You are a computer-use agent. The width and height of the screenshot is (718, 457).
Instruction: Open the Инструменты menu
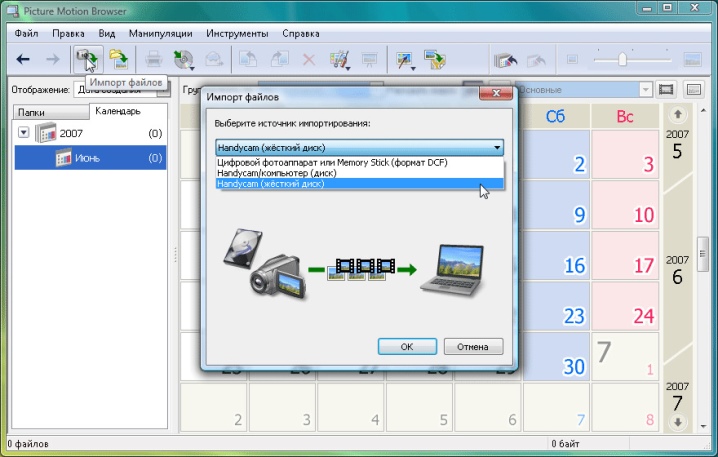pyautogui.click(x=237, y=33)
